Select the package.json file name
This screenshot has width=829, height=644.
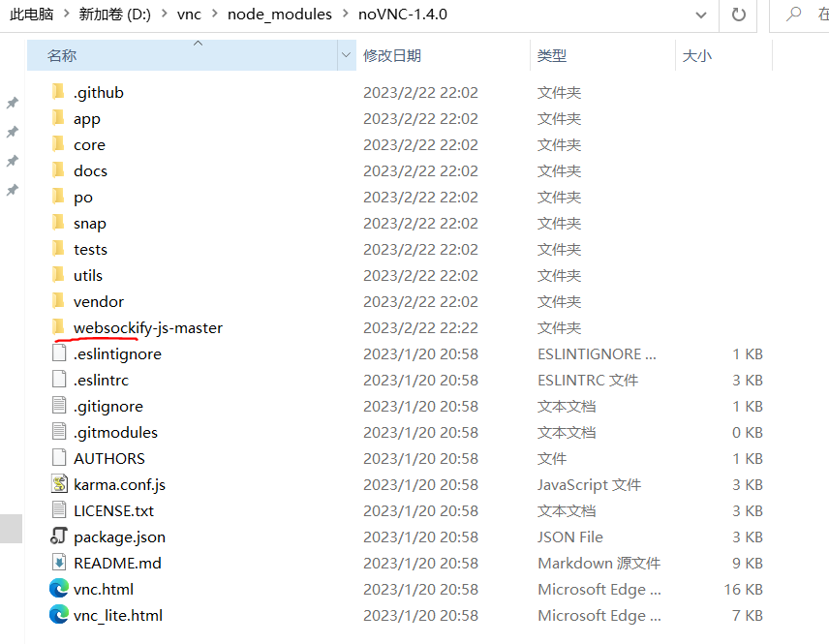coord(119,537)
